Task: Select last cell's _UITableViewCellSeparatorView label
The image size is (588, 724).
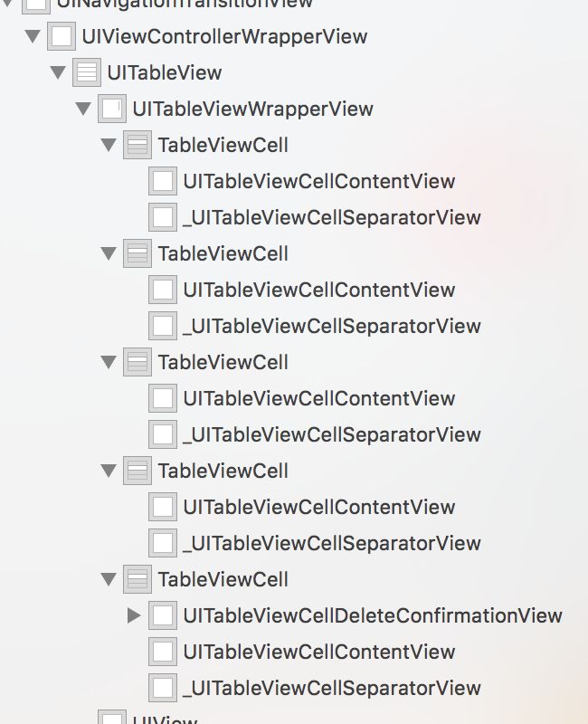Action: tap(332, 688)
